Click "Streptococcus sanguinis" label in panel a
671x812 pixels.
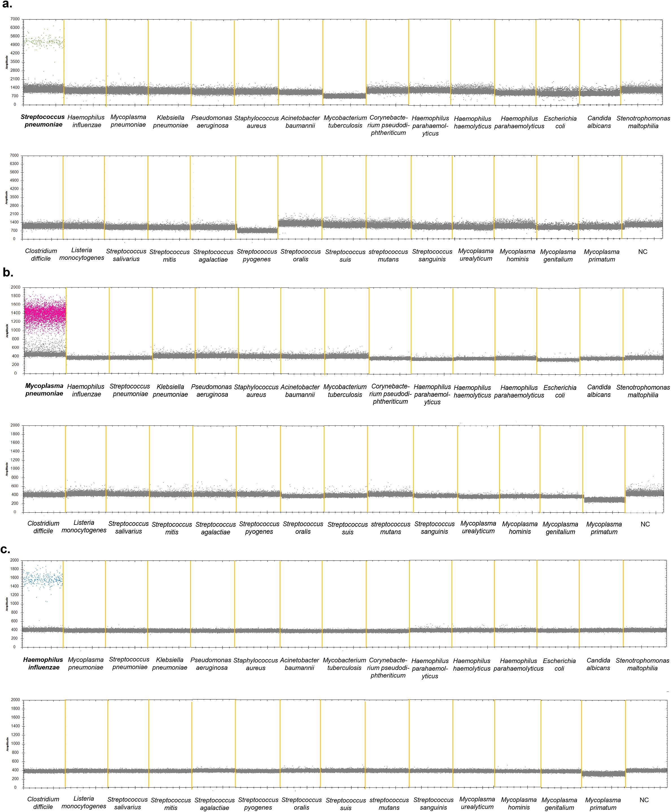pyautogui.click(x=432, y=255)
